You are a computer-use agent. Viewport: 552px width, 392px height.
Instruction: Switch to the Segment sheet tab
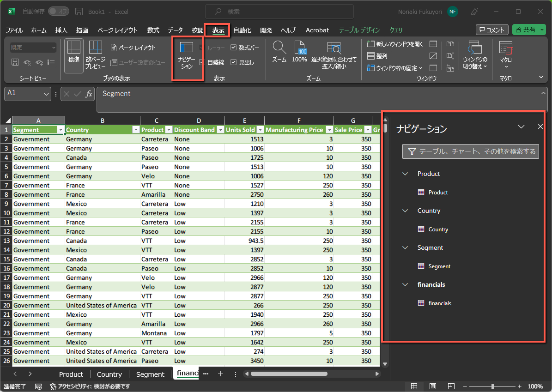150,374
